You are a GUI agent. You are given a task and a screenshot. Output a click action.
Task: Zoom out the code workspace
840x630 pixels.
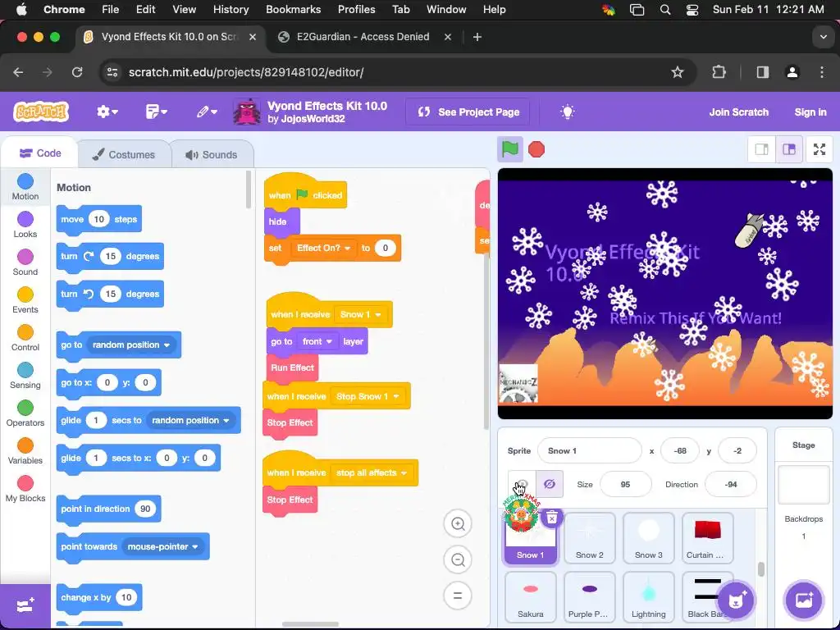pyautogui.click(x=458, y=559)
